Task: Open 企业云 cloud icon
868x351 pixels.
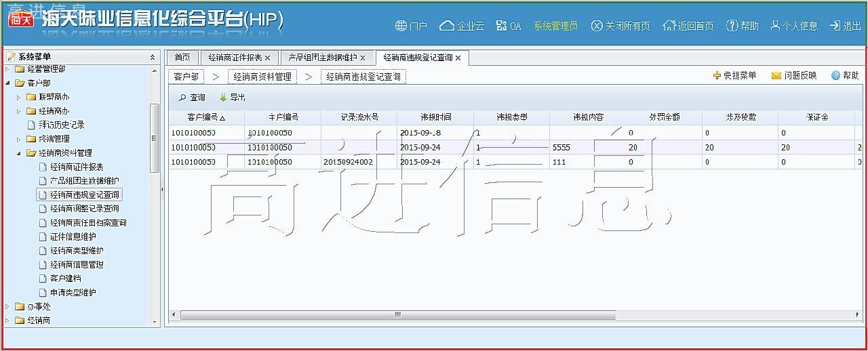Action: click(x=447, y=26)
